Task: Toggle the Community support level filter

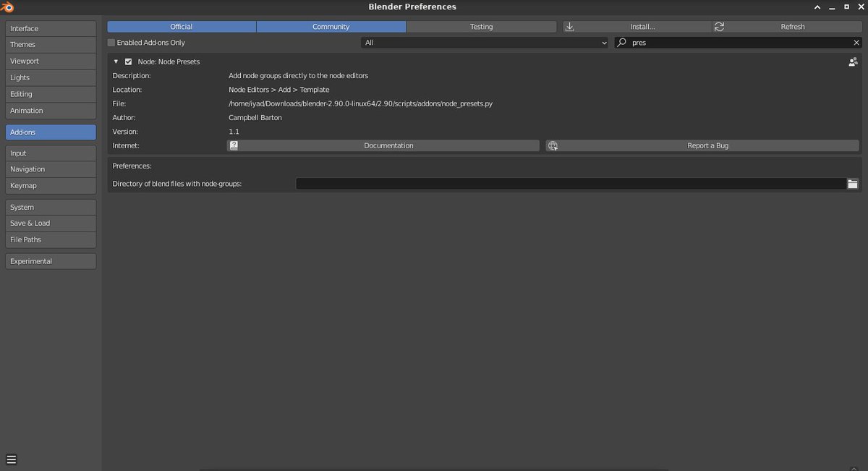Action: tap(331, 27)
